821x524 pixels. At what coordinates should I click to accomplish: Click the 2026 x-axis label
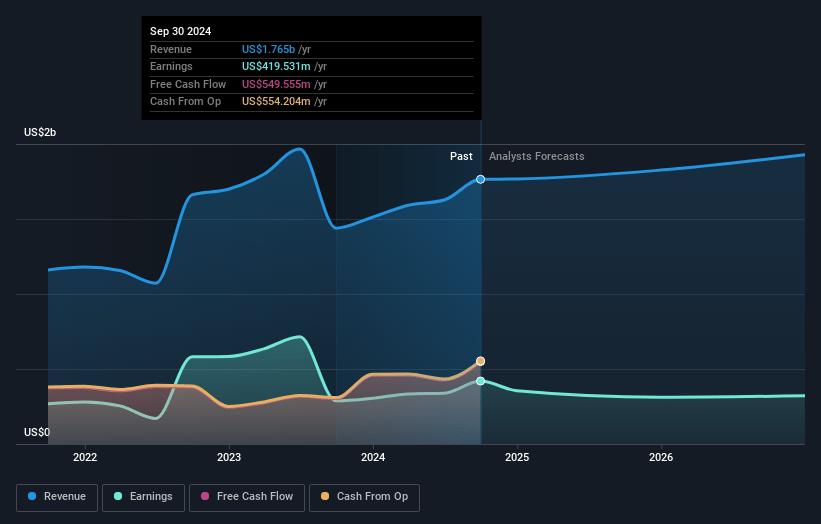pos(661,457)
